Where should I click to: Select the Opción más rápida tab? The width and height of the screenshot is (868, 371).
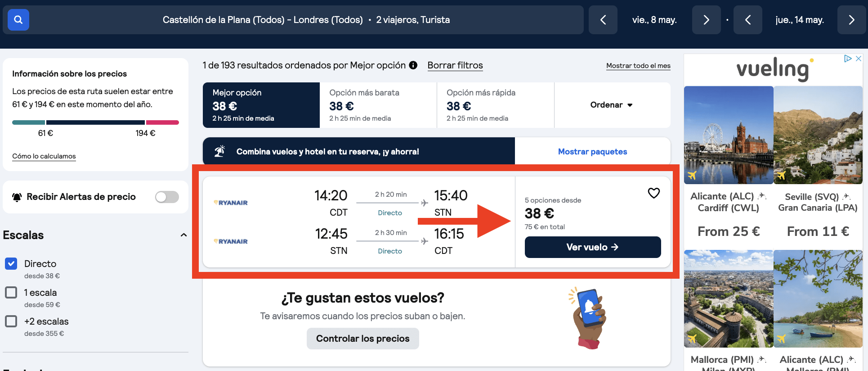pyautogui.click(x=495, y=105)
